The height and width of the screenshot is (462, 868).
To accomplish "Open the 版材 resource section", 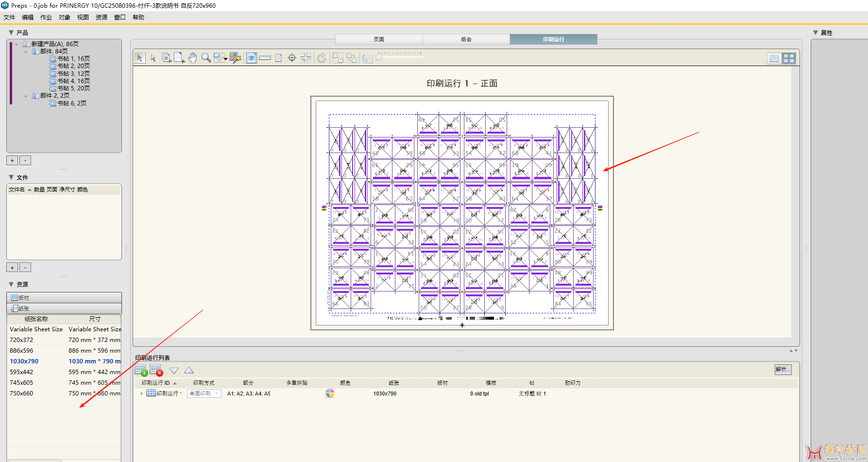I will pos(64,298).
